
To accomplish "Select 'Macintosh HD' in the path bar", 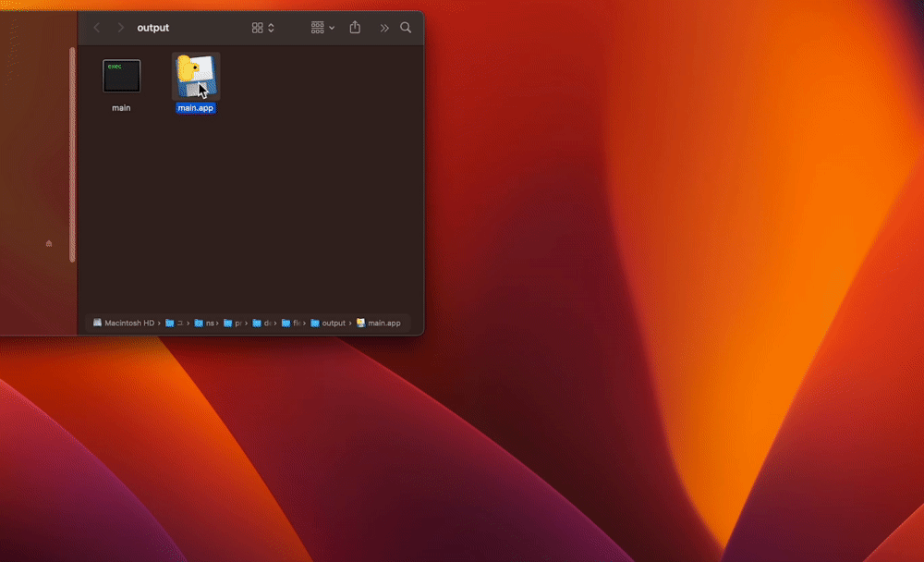I will pos(125,323).
